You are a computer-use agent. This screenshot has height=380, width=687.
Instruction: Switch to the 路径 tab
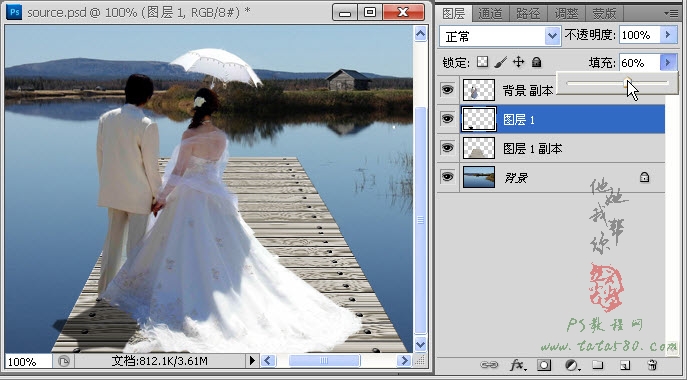(x=528, y=14)
